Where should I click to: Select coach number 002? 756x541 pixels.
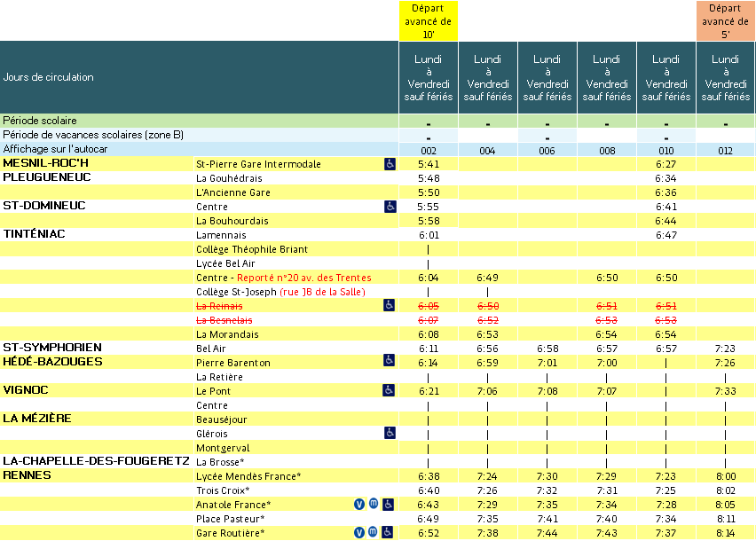pyautogui.click(x=429, y=151)
